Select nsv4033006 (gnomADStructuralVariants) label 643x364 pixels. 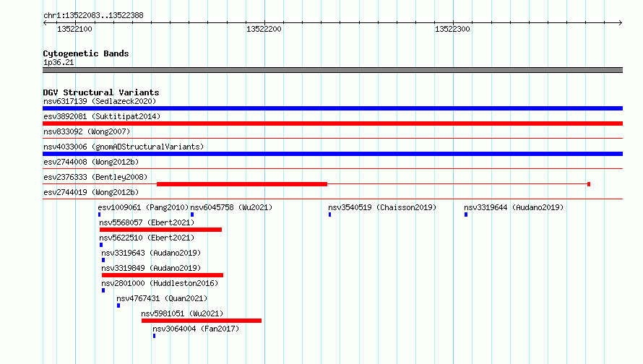tap(124, 147)
